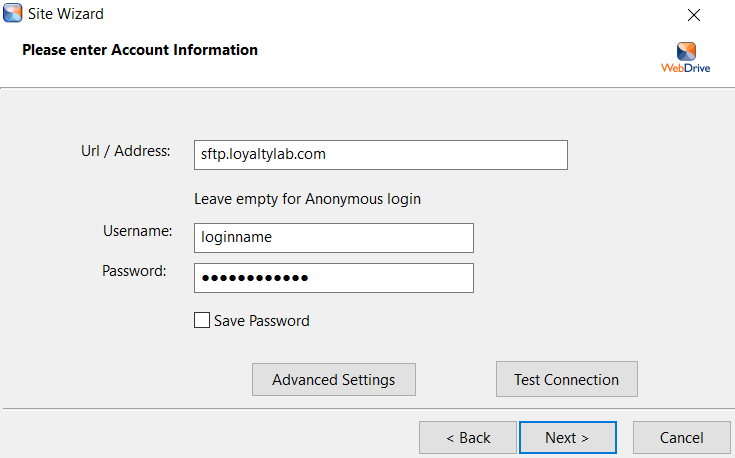The image size is (735, 458).
Task: Enable the Save Password checkbox
Action: point(202,321)
